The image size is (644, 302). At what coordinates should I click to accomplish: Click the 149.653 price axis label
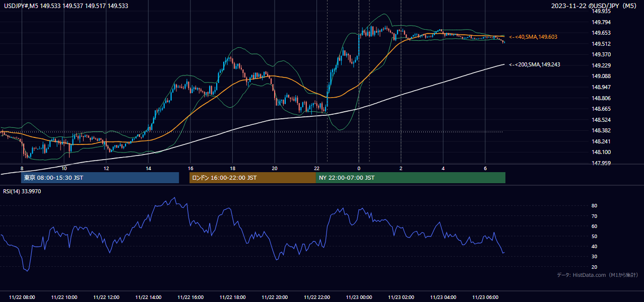click(602, 33)
